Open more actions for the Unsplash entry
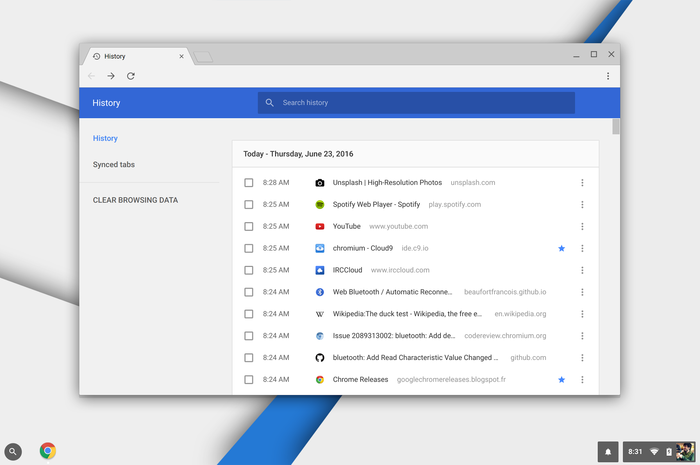700x465 pixels. click(x=582, y=183)
